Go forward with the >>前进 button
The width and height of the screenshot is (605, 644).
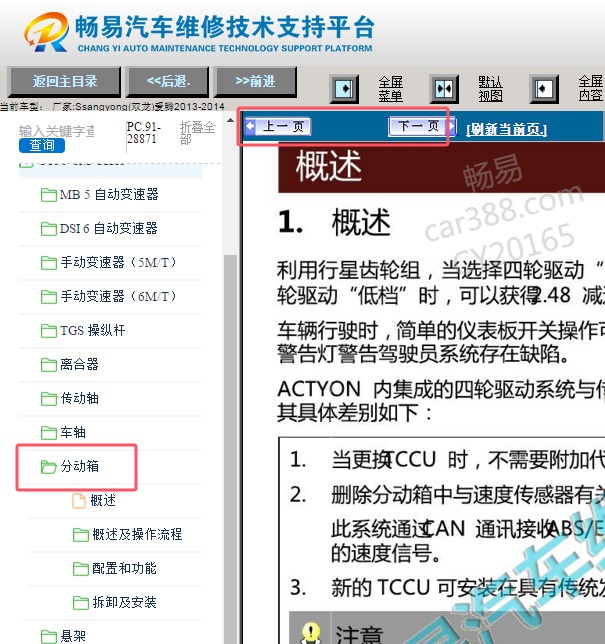(255, 81)
